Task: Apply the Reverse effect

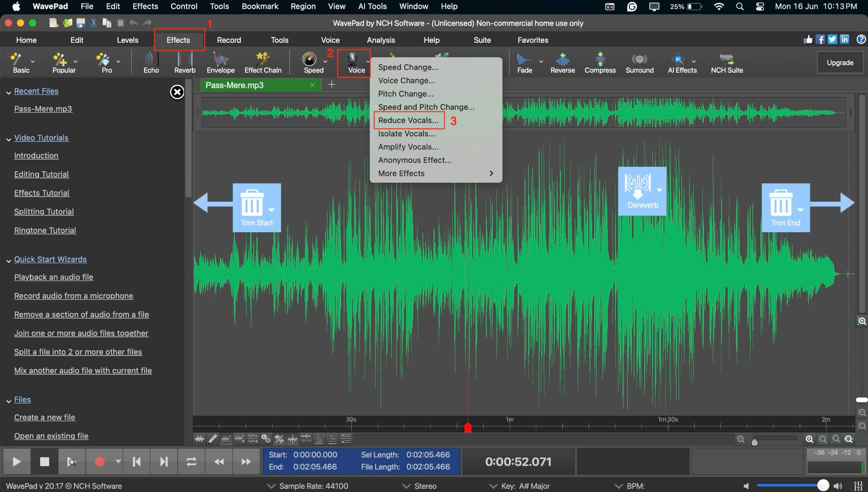Action: [562, 63]
